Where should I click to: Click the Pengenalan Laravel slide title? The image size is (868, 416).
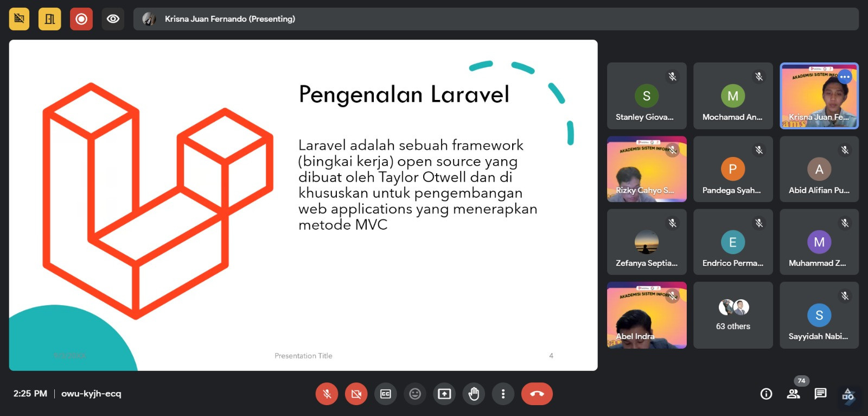coord(404,94)
